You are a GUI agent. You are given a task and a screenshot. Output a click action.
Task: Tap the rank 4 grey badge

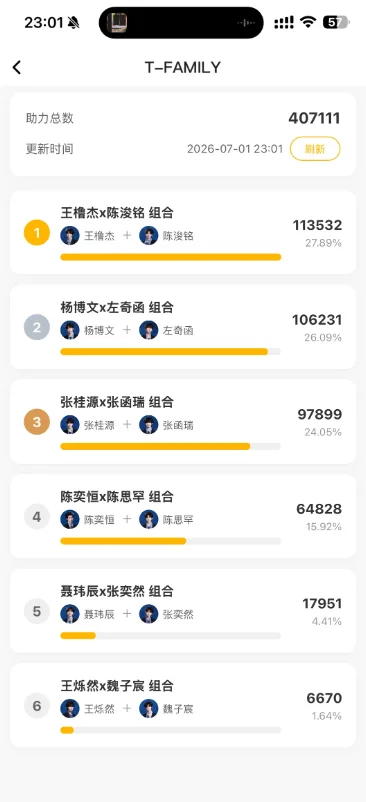pyautogui.click(x=37, y=517)
